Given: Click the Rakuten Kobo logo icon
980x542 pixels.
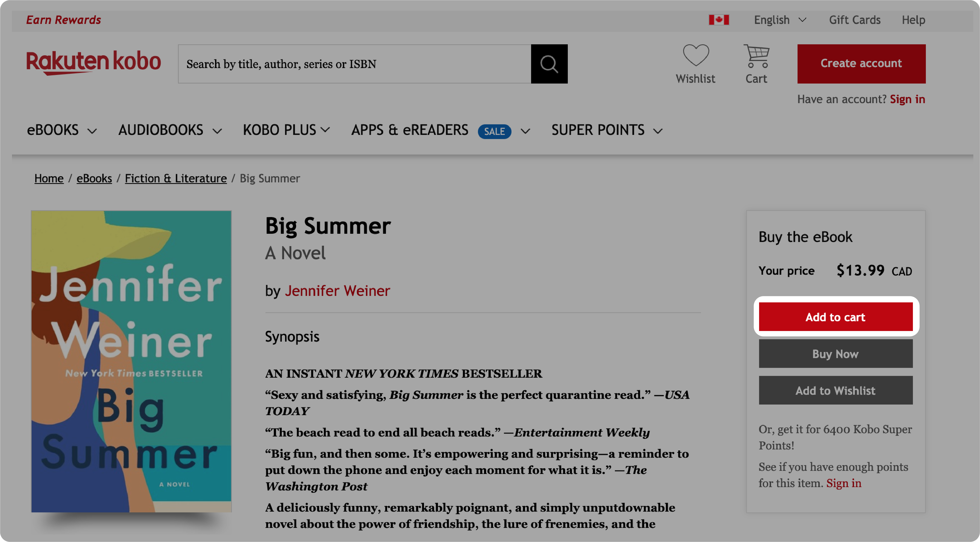Looking at the screenshot, I should [93, 63].
